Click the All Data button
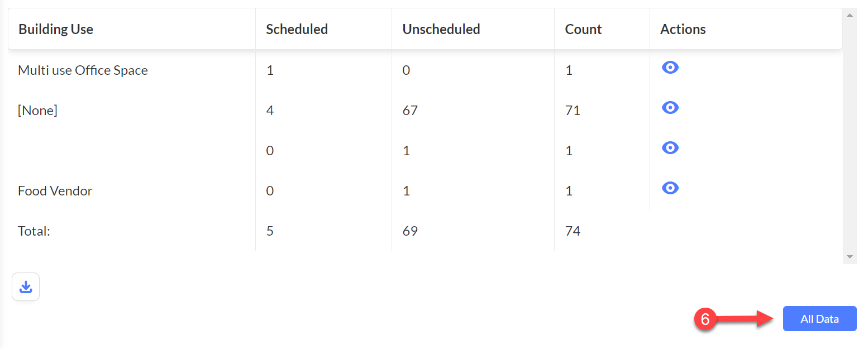868x349 pixels. [x=819, y=319]
